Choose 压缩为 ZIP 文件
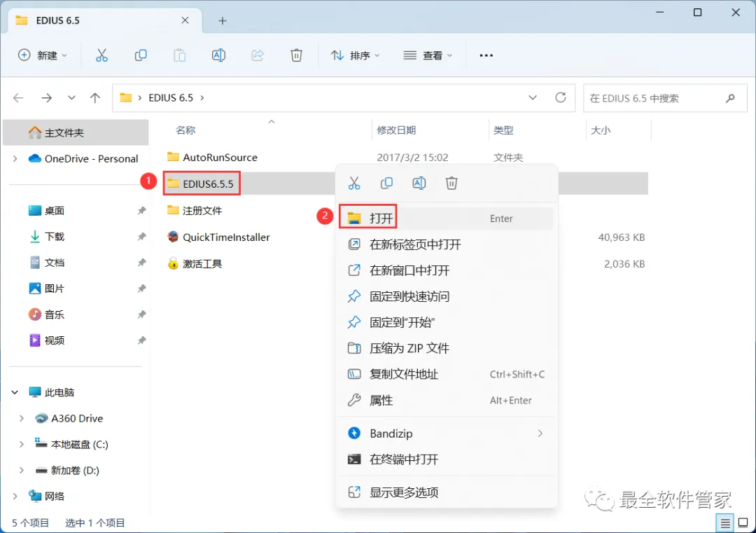Image resolution: width=756 pixels, height=533 pixels. [447, 348]
